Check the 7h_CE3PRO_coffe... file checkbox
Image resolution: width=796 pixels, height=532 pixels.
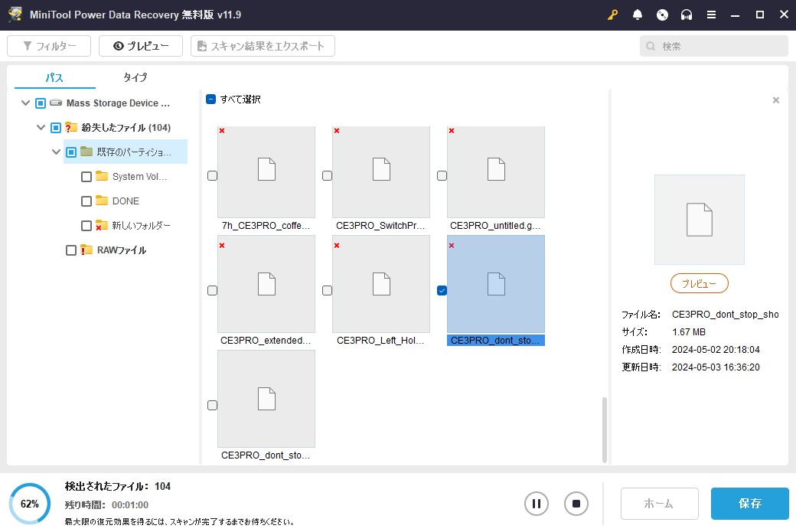click(212, 175)
